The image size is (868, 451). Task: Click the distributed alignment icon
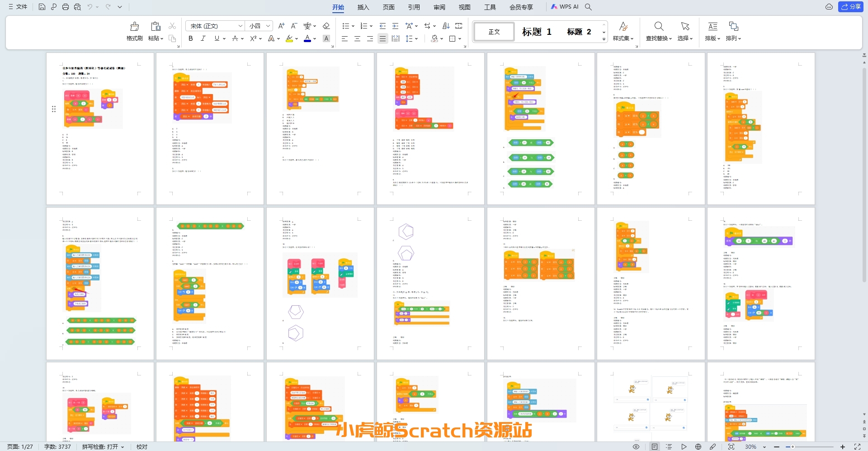(395, 38)
